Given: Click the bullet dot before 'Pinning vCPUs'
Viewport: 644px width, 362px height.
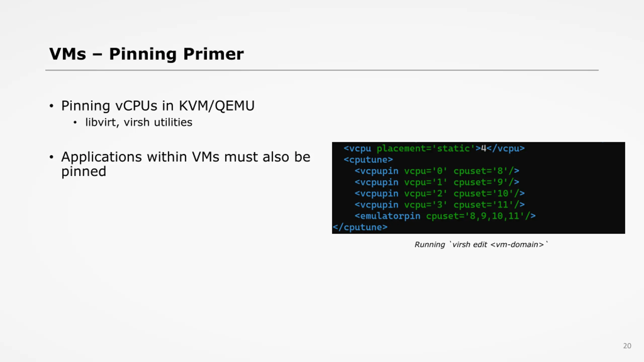Looking at the screenshot, I should [52, 106].
